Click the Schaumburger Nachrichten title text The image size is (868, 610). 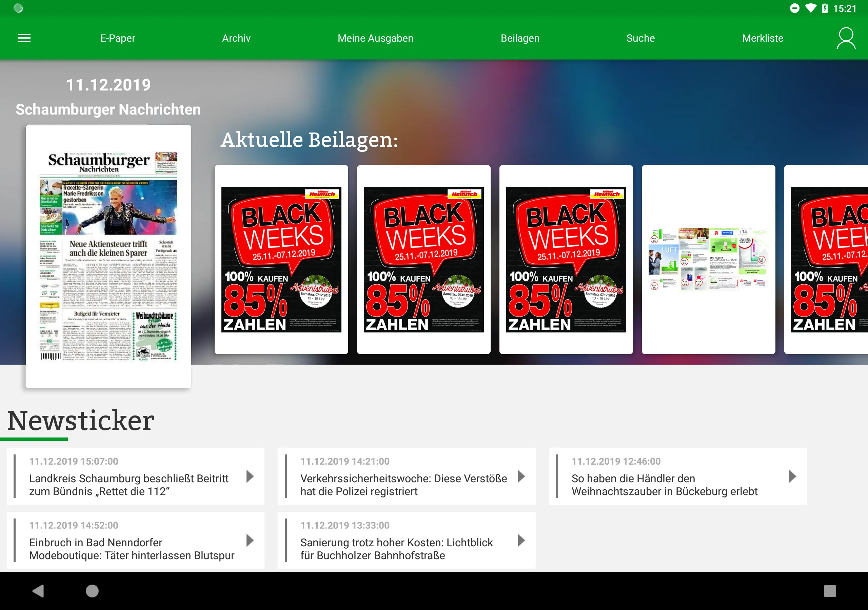[x=108, y=109]
